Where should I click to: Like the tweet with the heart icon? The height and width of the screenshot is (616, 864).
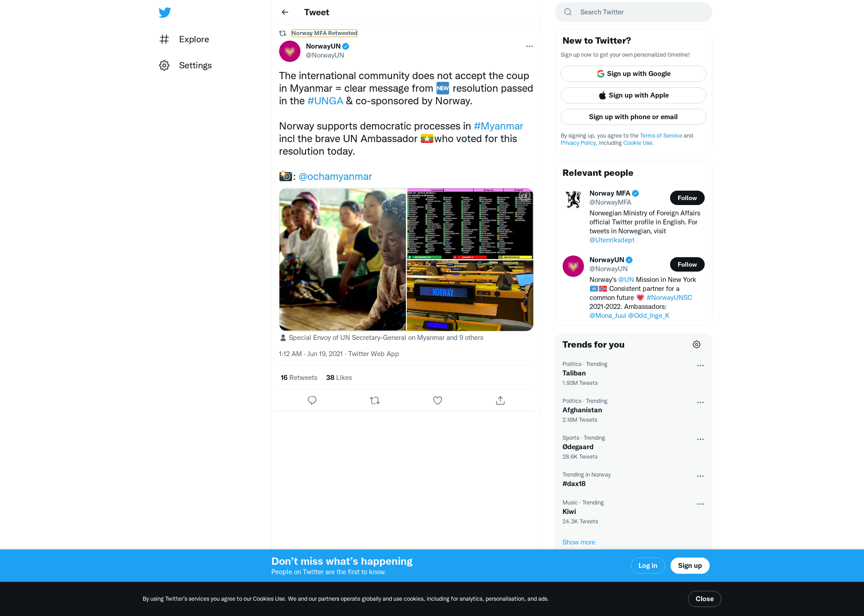pyautogui.click(x=437, y=400)
